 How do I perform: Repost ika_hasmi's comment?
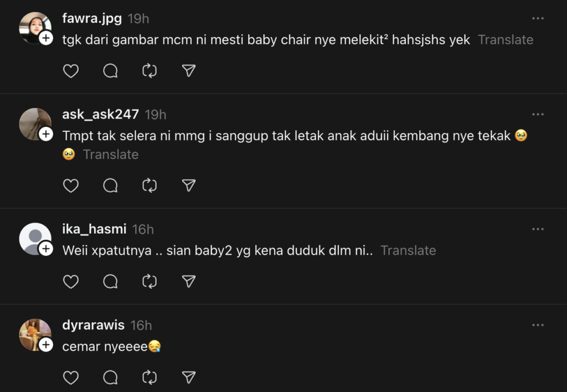coord(150,281)
